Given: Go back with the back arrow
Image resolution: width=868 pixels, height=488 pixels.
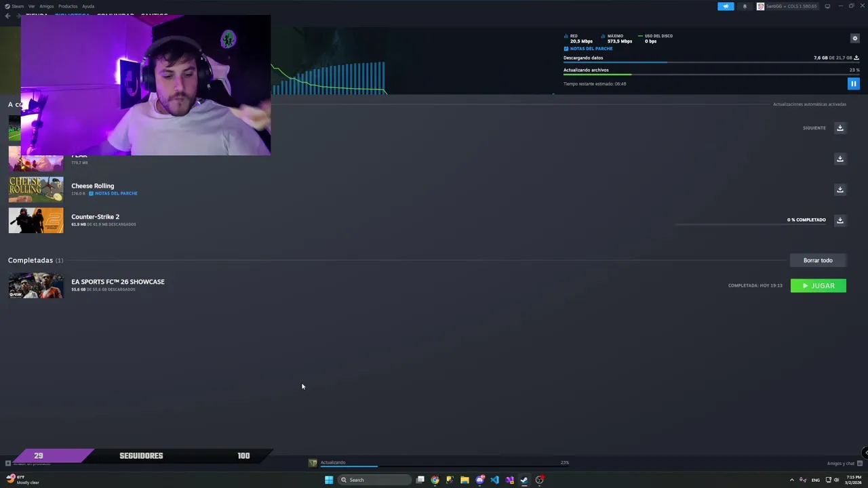Looking at the screenshot, I should [7, 16].
